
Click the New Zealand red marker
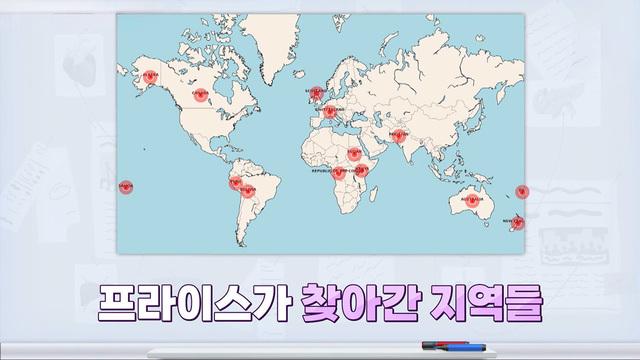(518, 222)
